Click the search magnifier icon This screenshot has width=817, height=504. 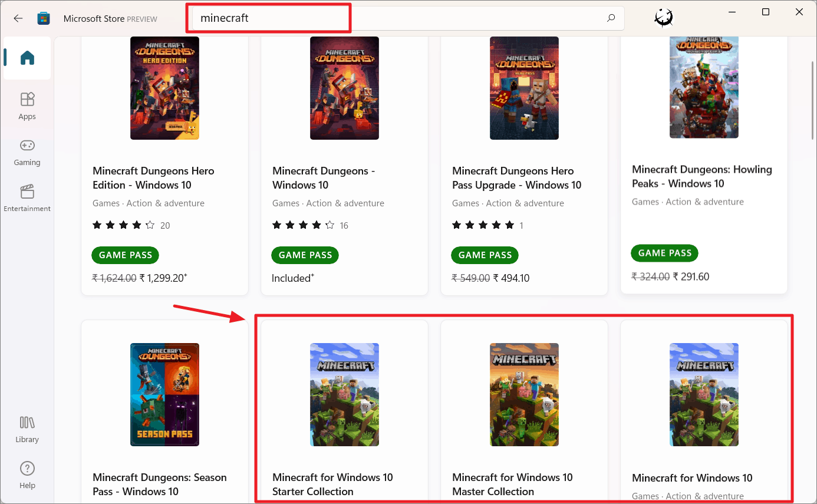click(x=611, y=18)
